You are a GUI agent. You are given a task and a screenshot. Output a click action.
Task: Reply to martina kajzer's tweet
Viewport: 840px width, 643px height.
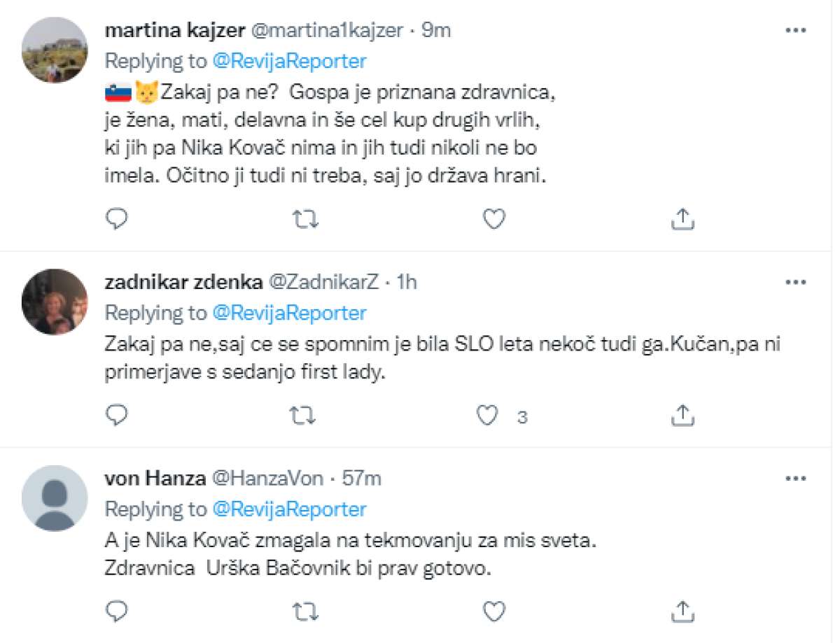pos(117,220)
